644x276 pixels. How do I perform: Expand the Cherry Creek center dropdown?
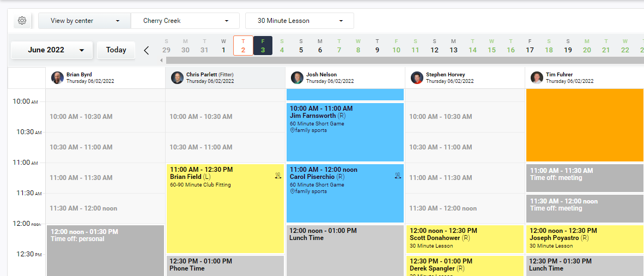[185, 21]
